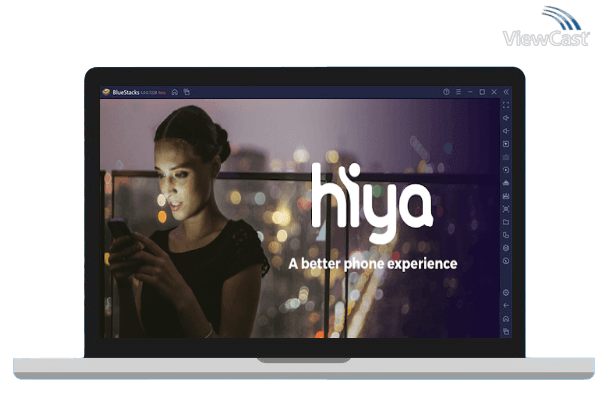Open the help question mark icon
This screenshot has height=414, width=602.
(x=446, y=92)
